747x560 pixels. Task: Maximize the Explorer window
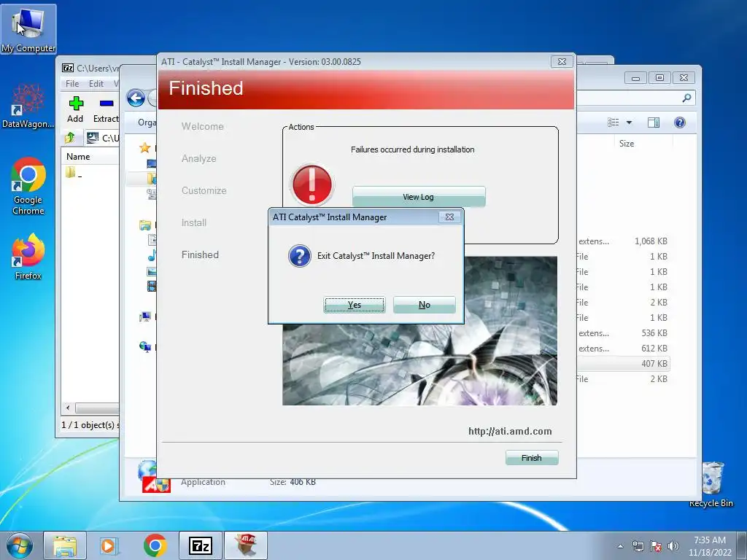click(659, 77)
